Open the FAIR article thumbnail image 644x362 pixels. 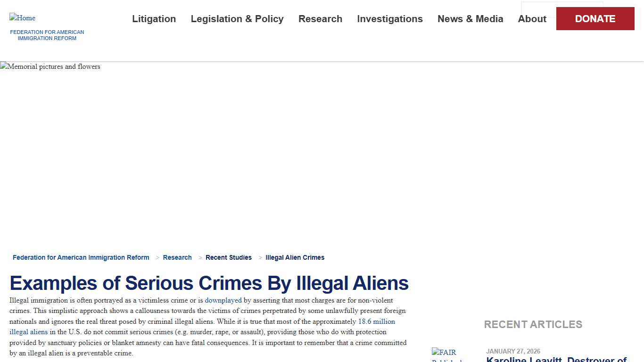coord(446,354)
